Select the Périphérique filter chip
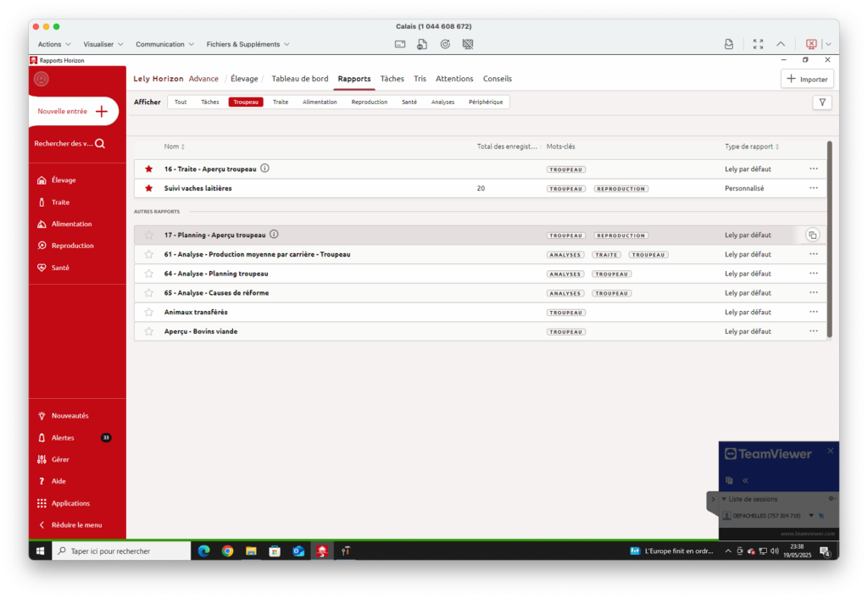This screenshot has width=868, height=598. click(x=486, y=102)
